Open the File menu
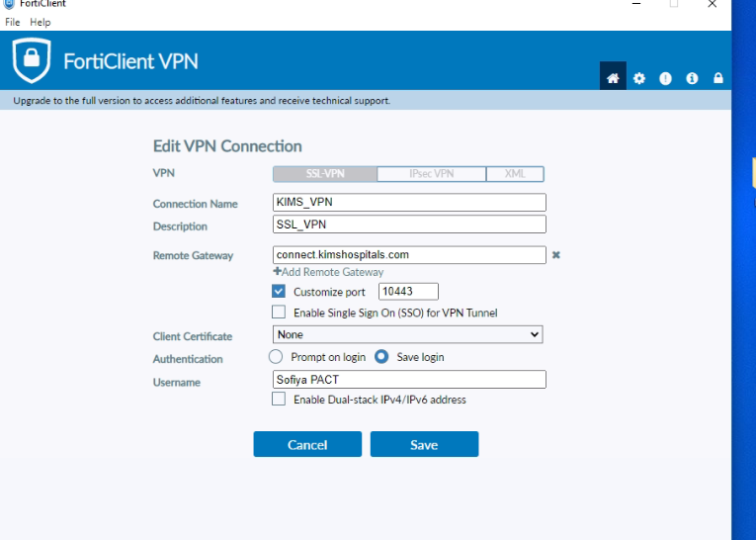Viewport: 756px width, 540px height. point(13,22)
